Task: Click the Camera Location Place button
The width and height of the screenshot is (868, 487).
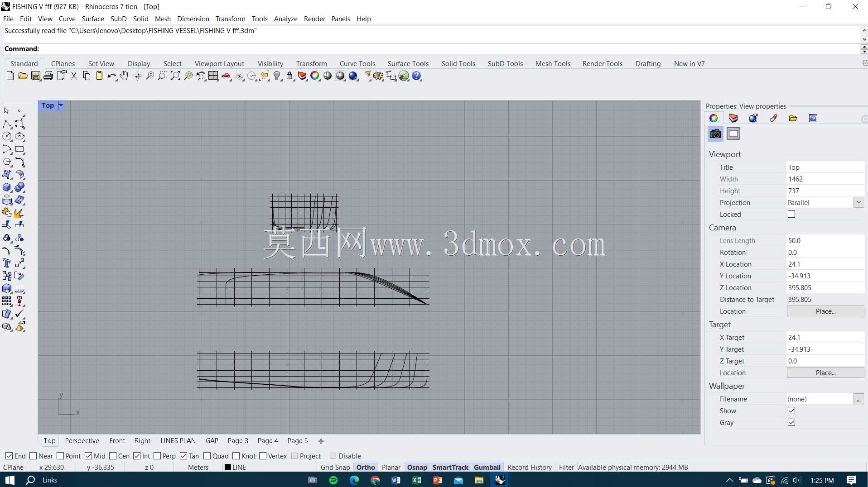Action: pyautogui.click(x=825, y=311)
